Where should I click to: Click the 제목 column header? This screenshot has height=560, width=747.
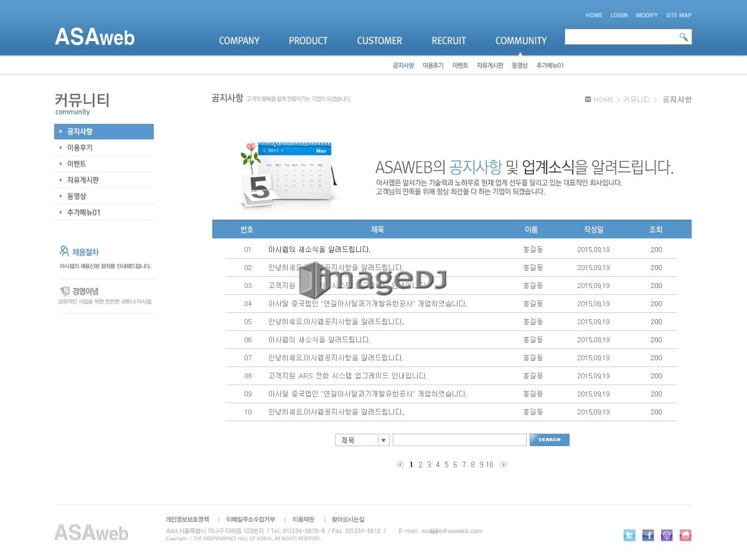(377, 230)
